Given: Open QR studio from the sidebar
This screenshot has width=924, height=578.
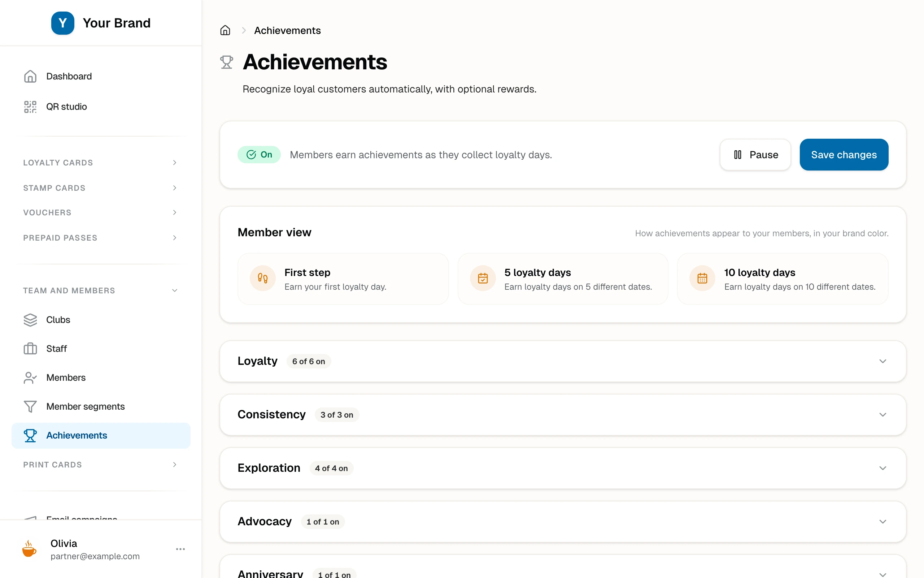Looking at the screenshot, I should coord(101,107).
